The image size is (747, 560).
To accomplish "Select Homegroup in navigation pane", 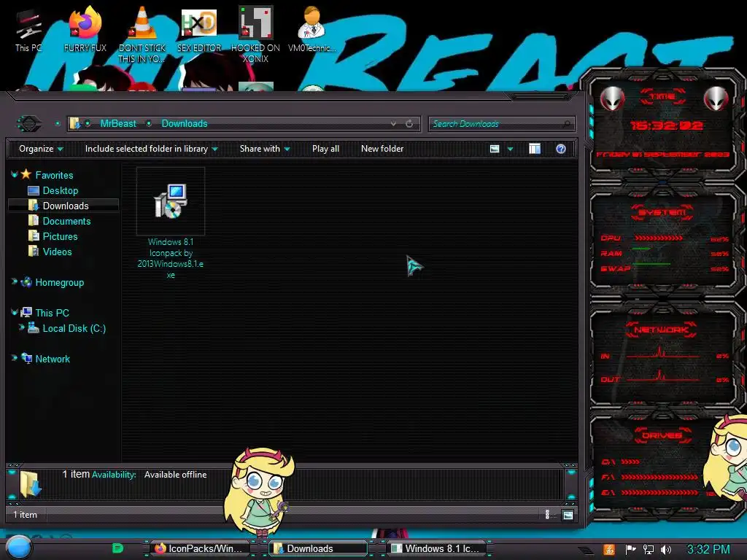I will coord(59,282).
